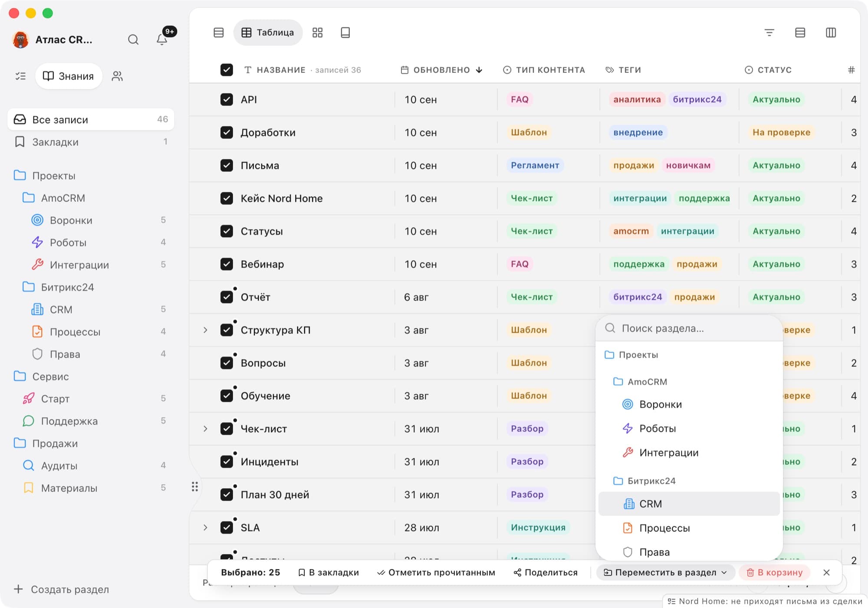
Task: Uncheck the API row checkbox
Action: [x=227, y=99]
